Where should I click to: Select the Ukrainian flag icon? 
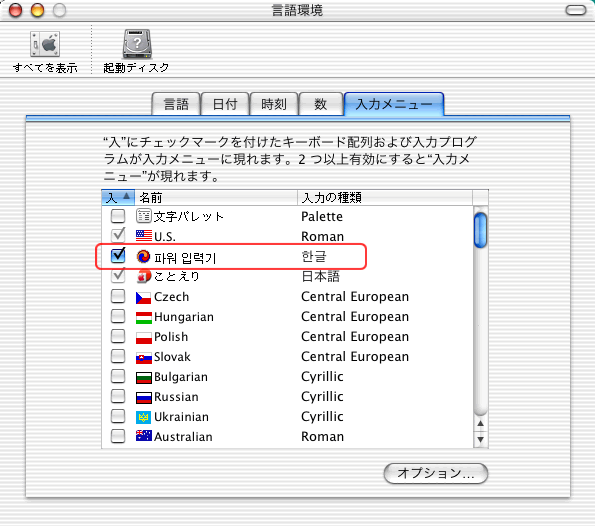[x=143, y=417]
